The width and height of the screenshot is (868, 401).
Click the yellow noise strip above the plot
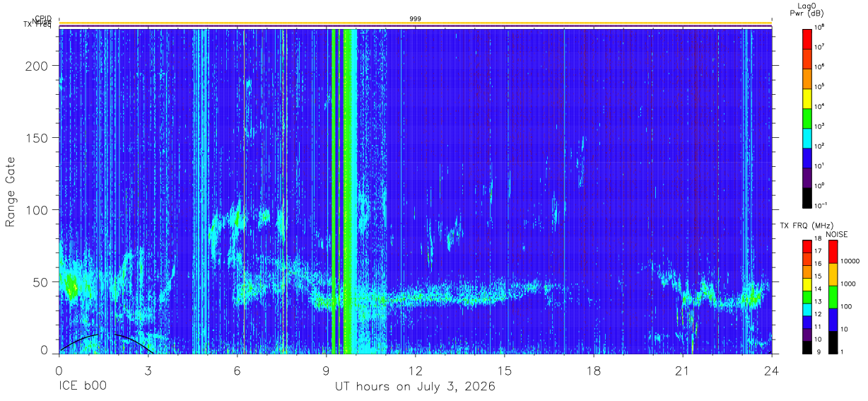(416, 23)
